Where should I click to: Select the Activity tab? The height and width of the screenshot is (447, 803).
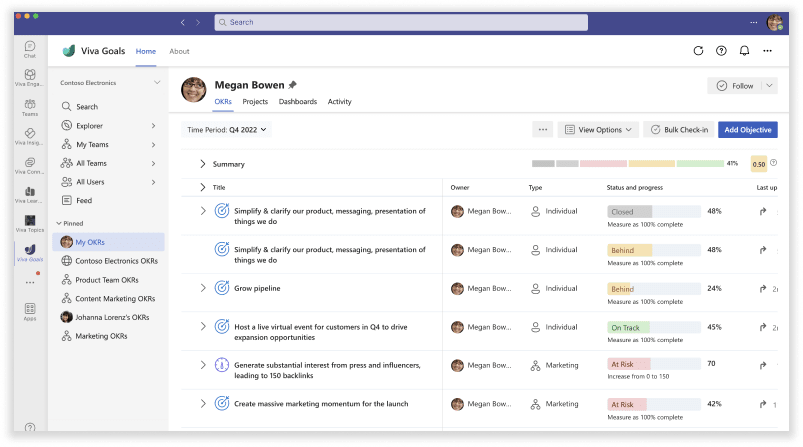(340, 101)
